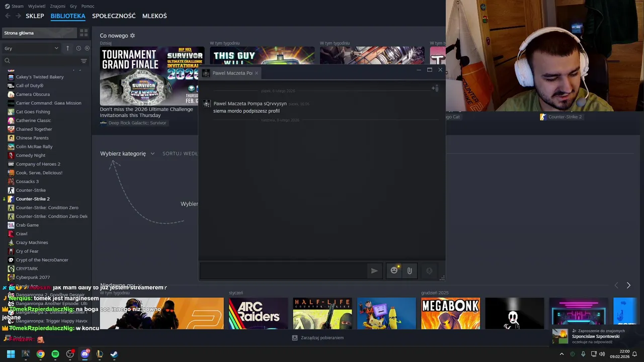
Task: Open the Windows notification bell
Action: coord(634,354)
